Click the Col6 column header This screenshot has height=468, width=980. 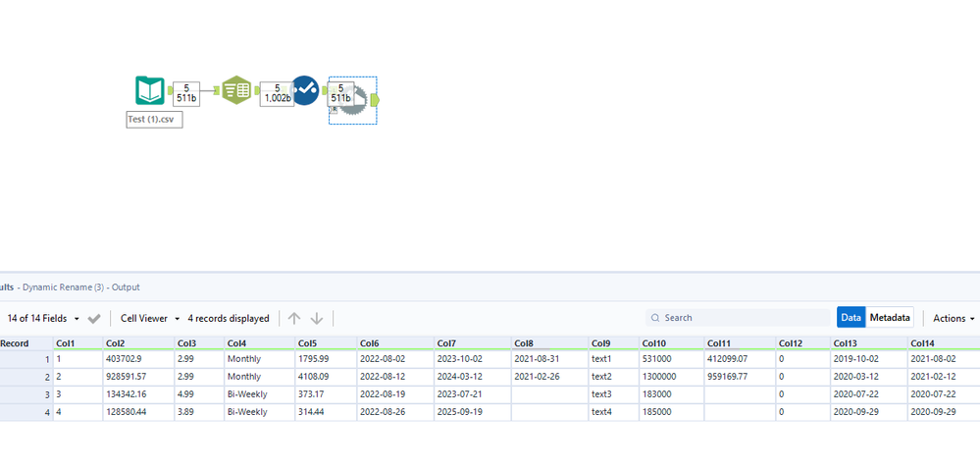click(x=395, y=343)
